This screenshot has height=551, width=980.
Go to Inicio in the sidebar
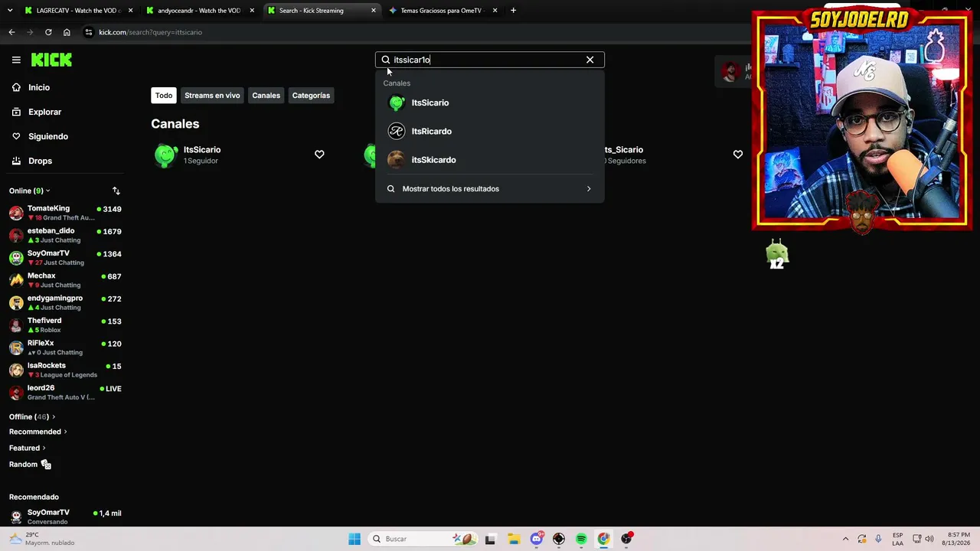point(39,87)
